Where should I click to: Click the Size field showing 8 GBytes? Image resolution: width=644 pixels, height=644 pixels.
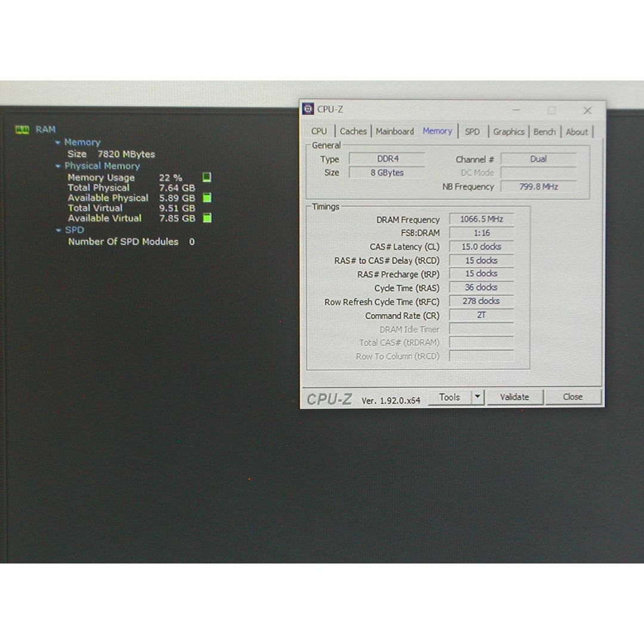[387, 172]
